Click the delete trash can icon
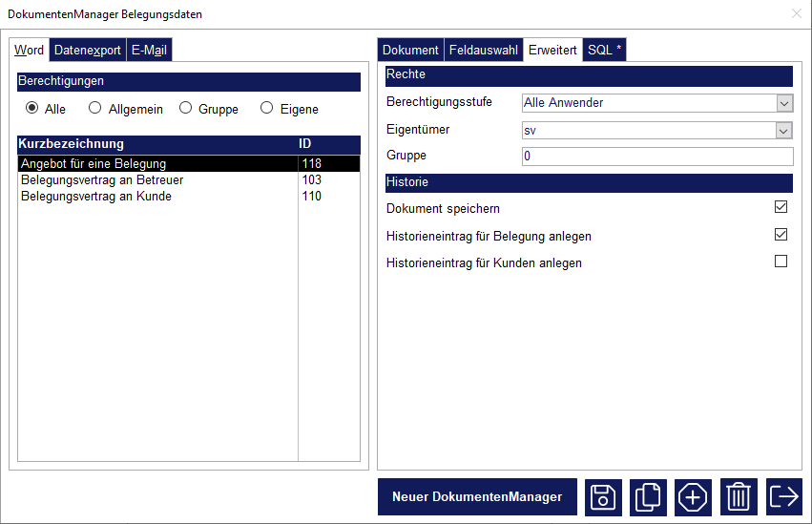Viewport: 812px width, 524px height. click(x=739, y=497)
